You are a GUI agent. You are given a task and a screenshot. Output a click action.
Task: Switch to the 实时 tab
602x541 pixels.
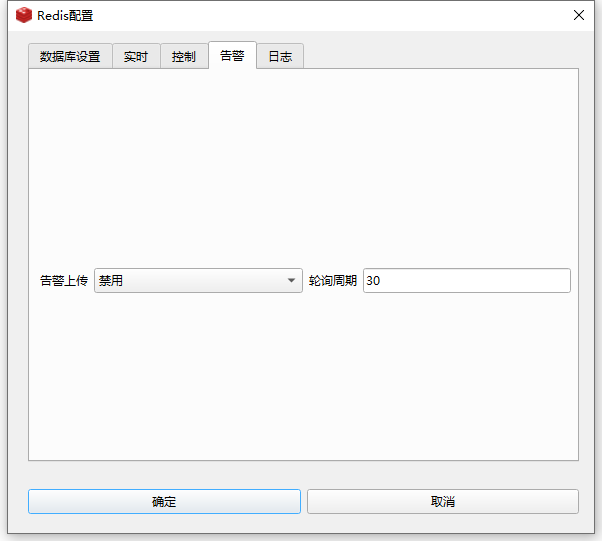tap(136, 56)
